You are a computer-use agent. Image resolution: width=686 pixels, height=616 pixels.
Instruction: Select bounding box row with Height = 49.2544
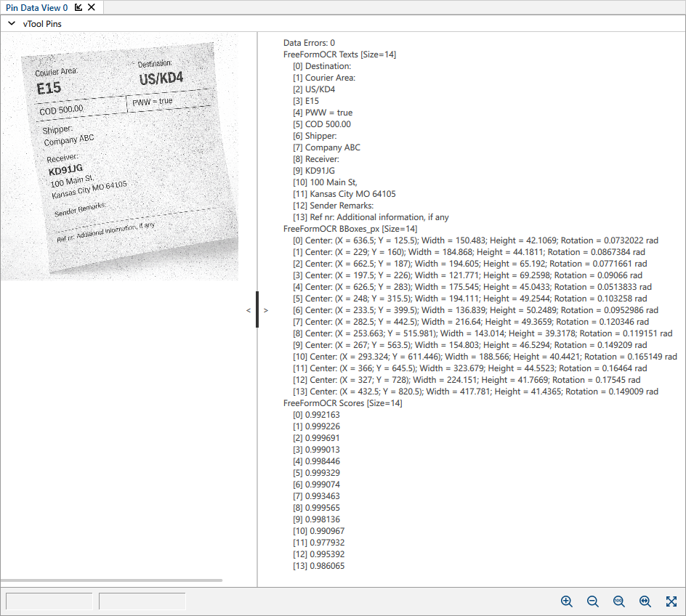[470, 299]
